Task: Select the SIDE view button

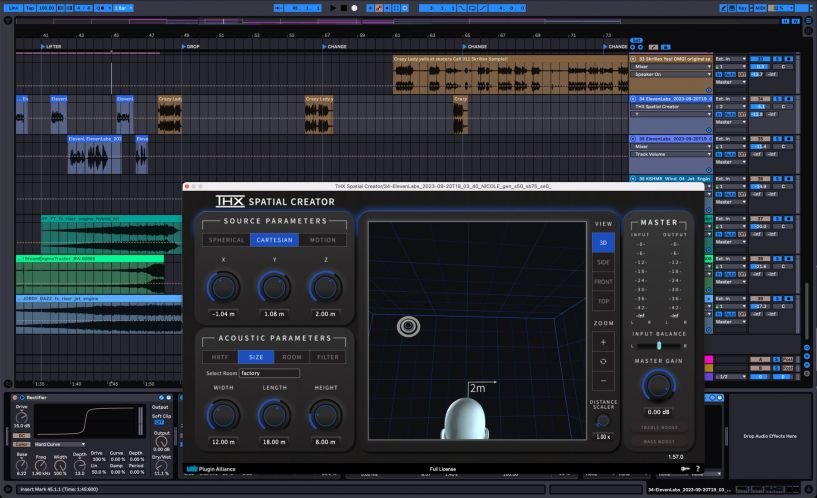Action: coord(603,260)
